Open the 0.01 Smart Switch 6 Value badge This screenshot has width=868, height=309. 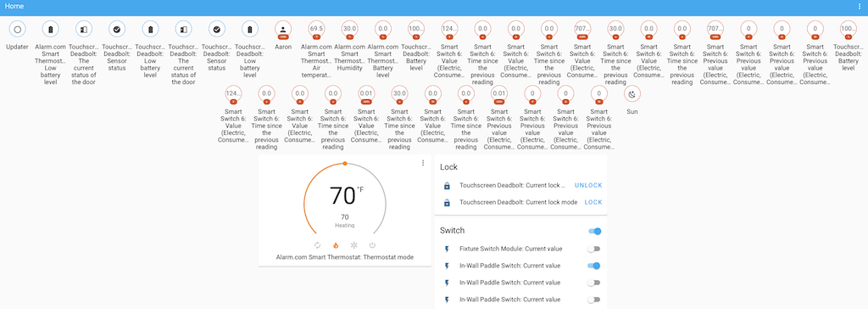coord(366,94)
